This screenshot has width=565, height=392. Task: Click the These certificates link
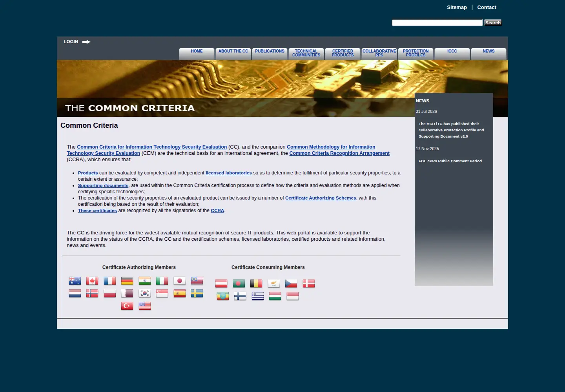97,211
